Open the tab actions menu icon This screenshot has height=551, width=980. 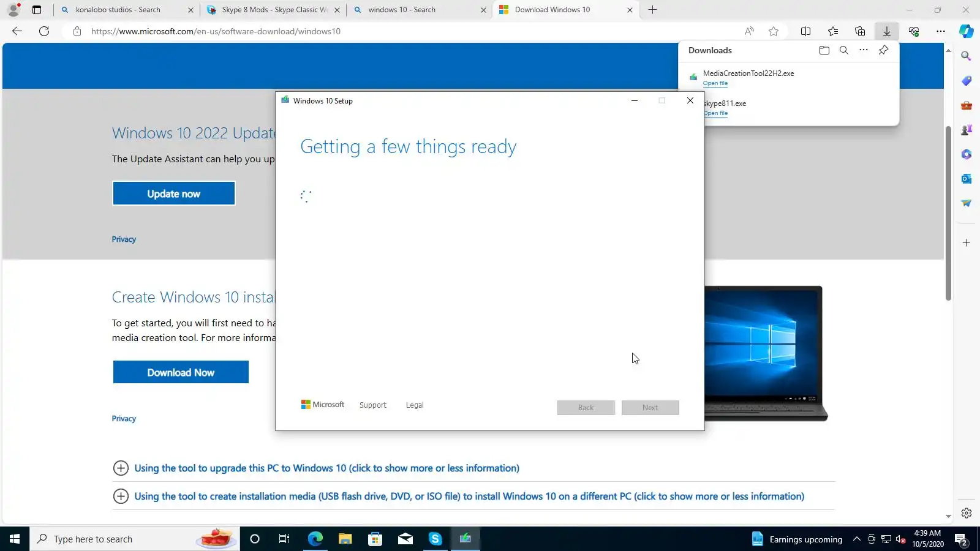37,10
